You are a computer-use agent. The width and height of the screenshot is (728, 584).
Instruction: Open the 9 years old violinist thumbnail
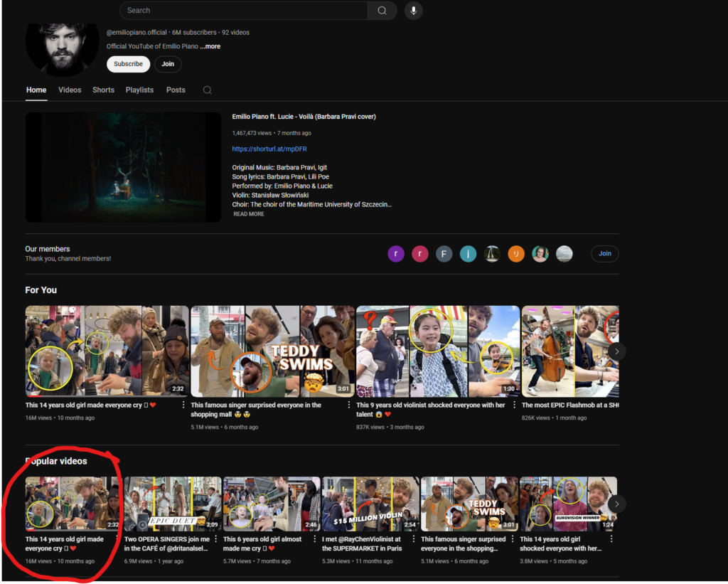pos(438,351)
